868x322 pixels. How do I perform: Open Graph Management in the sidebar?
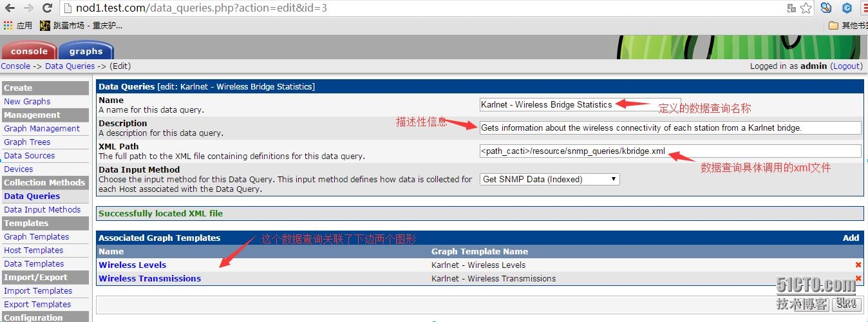(x=42, y=128)
